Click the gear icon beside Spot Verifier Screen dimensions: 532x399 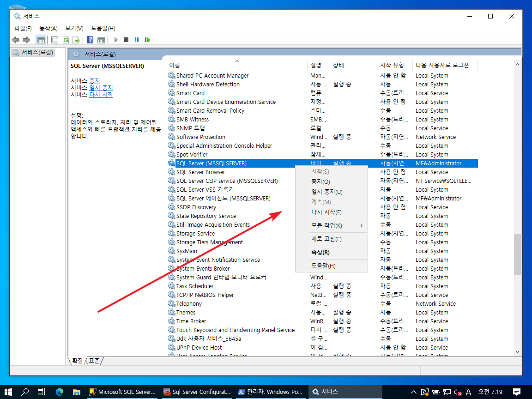pos(172,154)
